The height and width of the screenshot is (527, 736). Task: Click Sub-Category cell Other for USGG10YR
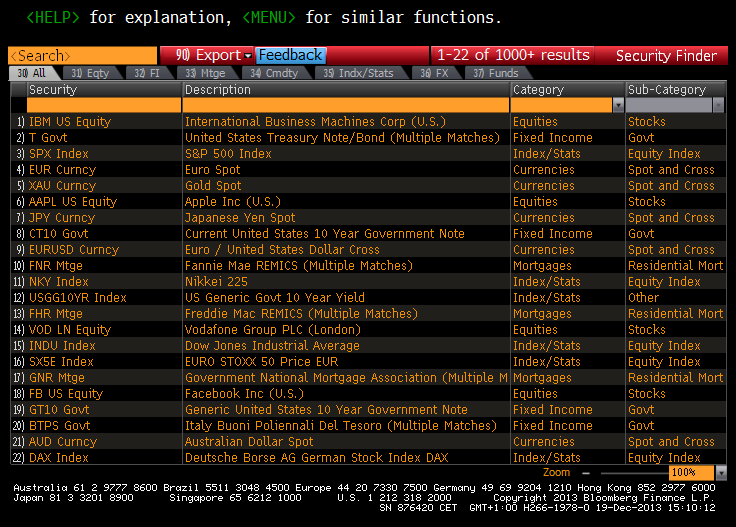pyautogui.click(x=644, y=298)
